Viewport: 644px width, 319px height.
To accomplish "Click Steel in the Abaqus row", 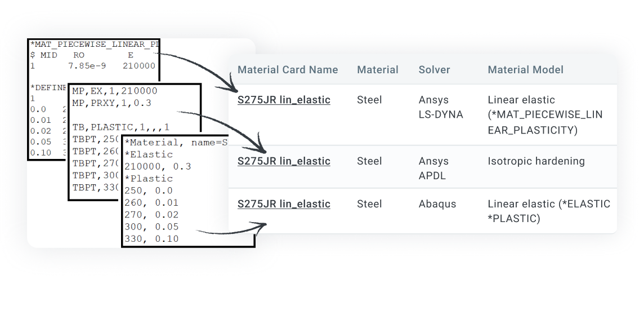I will [x=369, y=204].
